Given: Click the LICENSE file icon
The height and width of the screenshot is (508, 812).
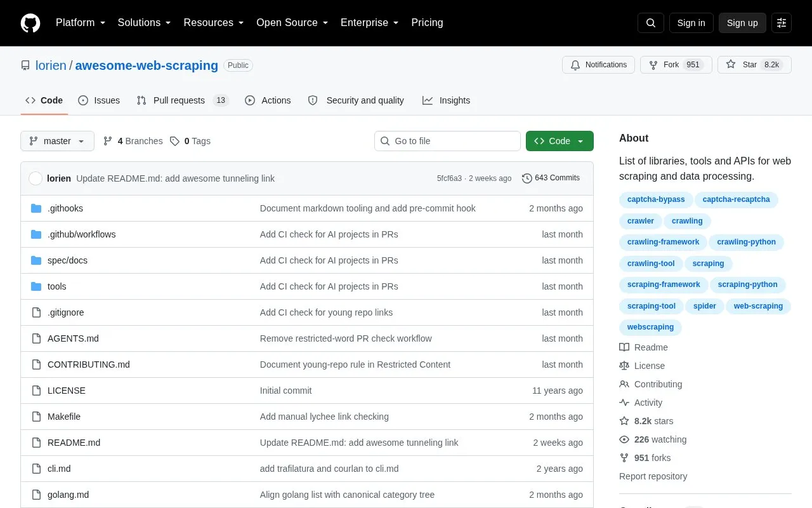Looking at the screenshot, I should (36, 391).
